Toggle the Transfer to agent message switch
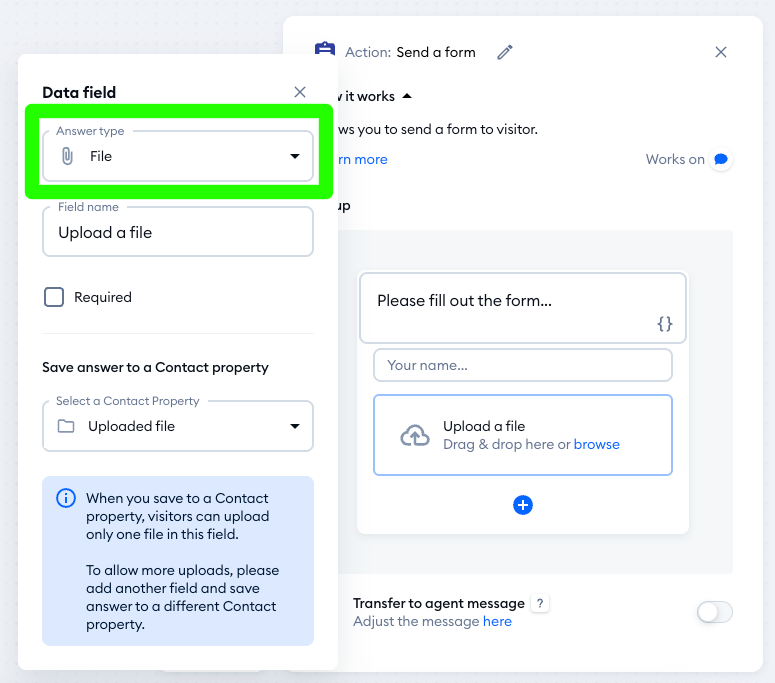Screen dimensions: 775x683 click(714, 612)
